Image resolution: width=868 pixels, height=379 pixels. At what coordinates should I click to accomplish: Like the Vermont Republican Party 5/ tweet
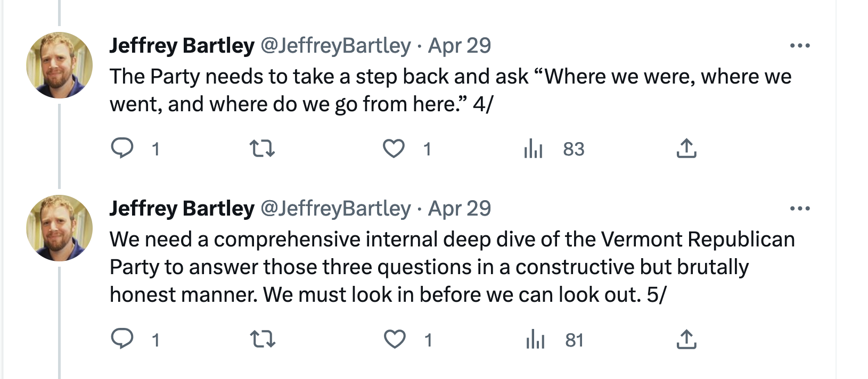394,339
